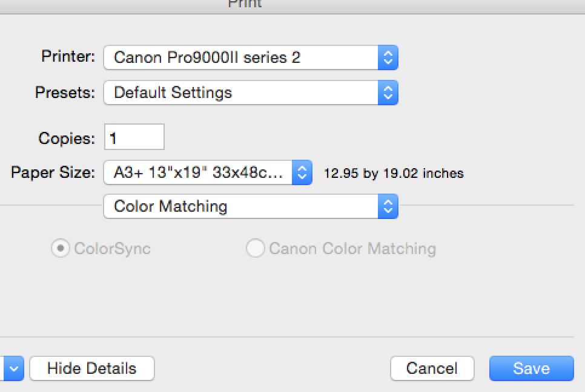Click the Presets: label

click(x=65, y=93)
